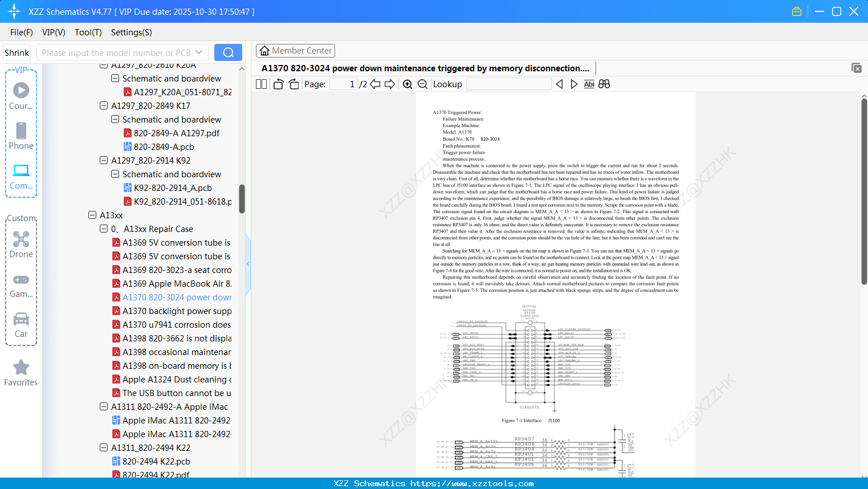This screenshot has width=868, height=489.
Task: Open the File(F) menu
Action: (x=22, y=32)
